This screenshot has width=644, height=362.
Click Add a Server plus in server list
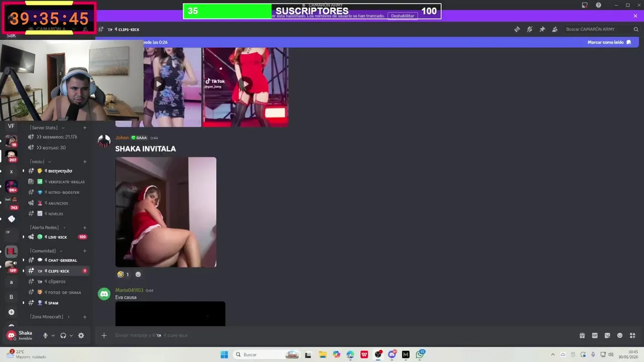coord(11,312)
